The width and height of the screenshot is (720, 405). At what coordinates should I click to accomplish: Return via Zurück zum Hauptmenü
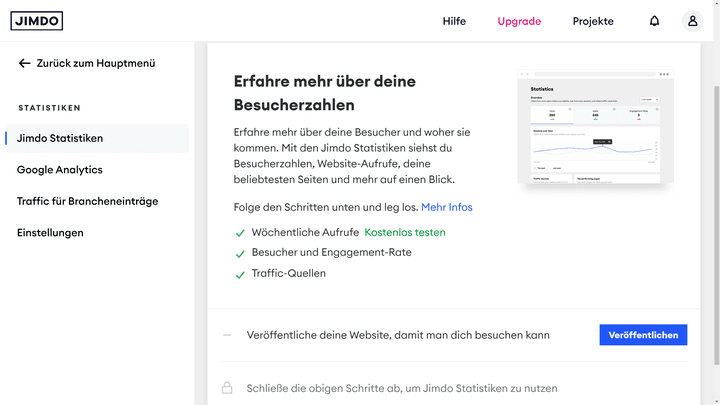[x=96, y=63]
